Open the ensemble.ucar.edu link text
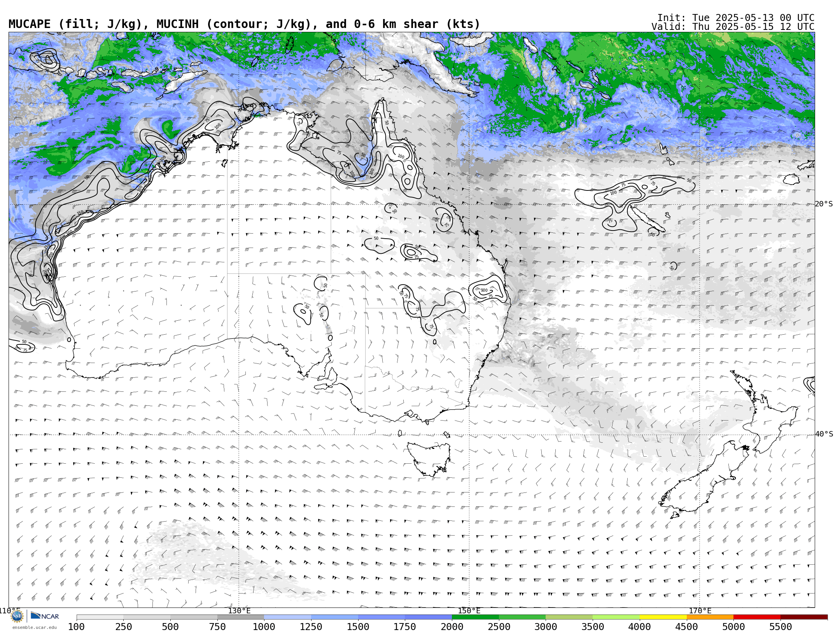840x632 pixels. 34,627
